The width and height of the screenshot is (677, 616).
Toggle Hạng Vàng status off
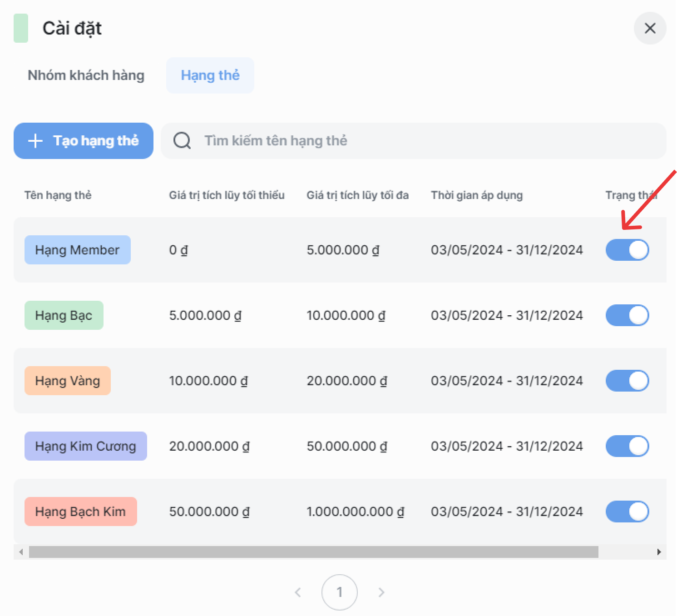(627, 381)
